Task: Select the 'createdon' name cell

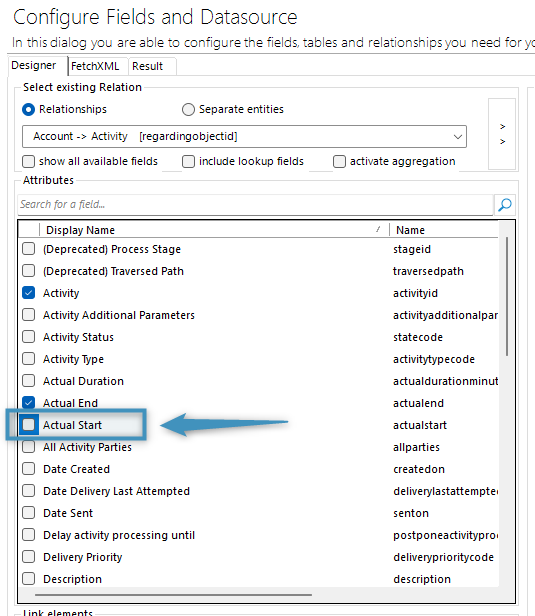Action: click(419, 469)
